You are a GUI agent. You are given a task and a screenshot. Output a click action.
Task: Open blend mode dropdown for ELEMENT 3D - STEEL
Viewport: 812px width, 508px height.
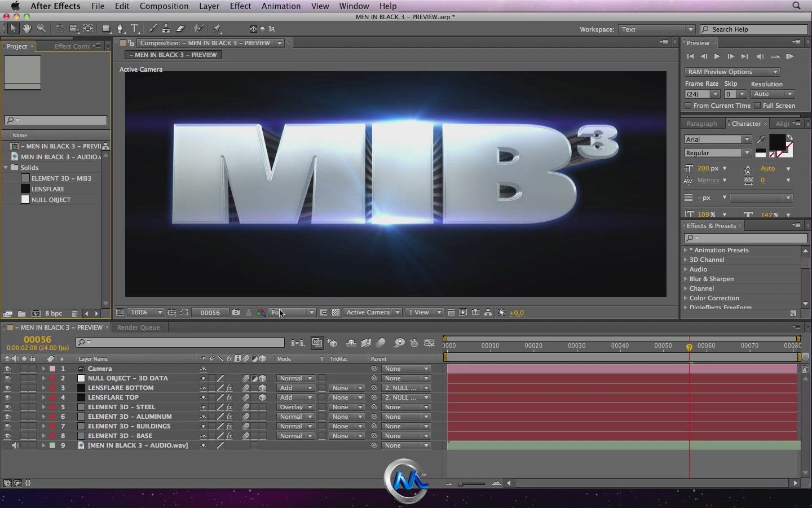(x=295, y=407)
